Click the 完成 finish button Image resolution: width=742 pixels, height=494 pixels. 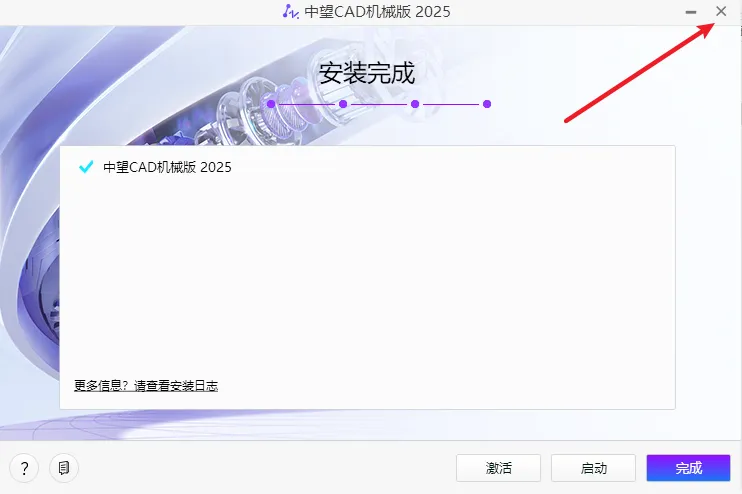click(689, 468)
